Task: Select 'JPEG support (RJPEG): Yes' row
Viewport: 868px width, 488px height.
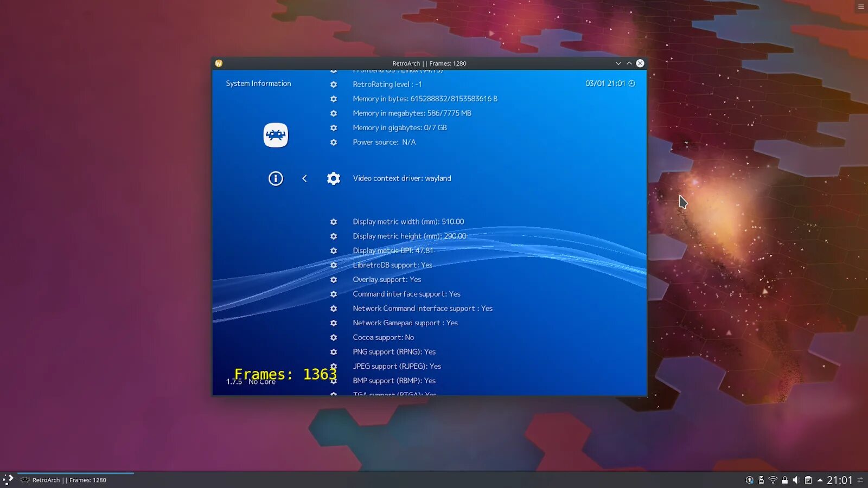Action: coord(397,367)
